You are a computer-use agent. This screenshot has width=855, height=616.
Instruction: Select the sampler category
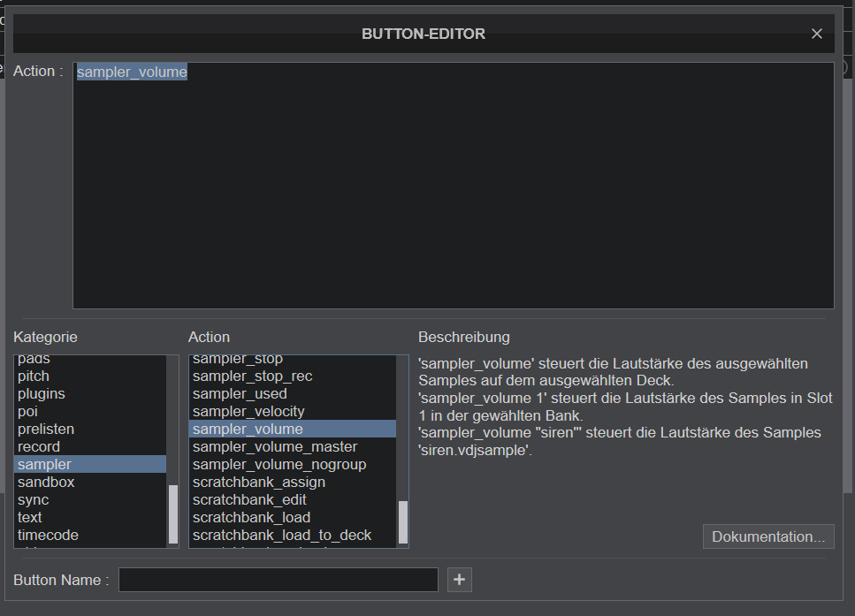tap(90, 465)
